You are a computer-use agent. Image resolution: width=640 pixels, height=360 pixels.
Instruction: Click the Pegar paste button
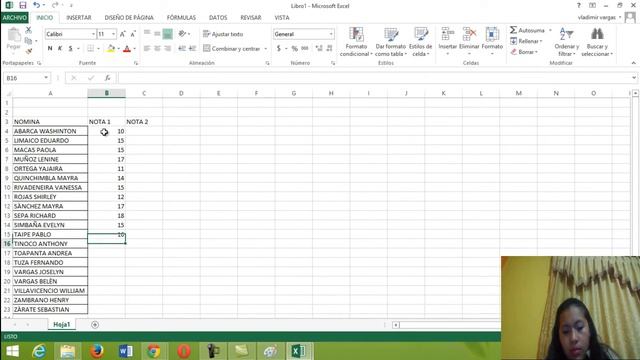point(13,39)
